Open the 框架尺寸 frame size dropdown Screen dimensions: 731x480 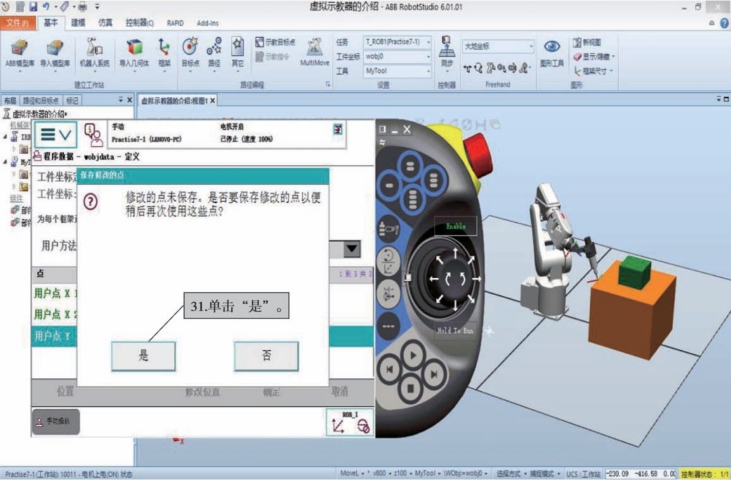point(593,71)
